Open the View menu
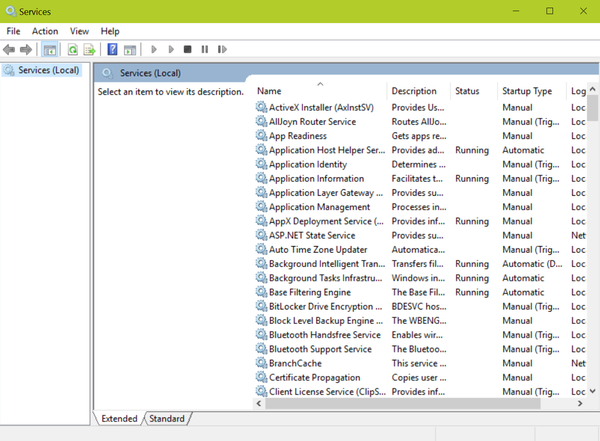Viewport: 600px width, 441px height. [x=79, y=31]
